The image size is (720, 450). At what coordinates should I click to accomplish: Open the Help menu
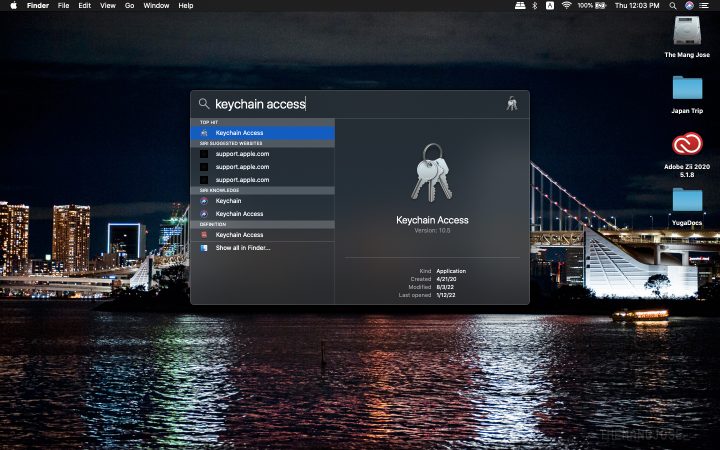(186, 6)
